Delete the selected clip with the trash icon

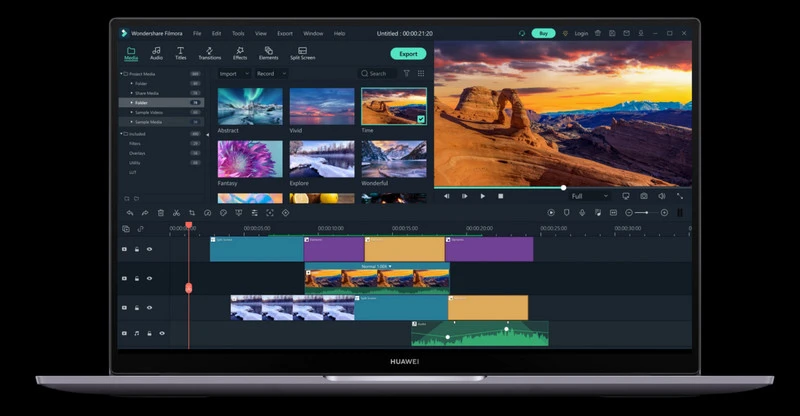point(160,213)
